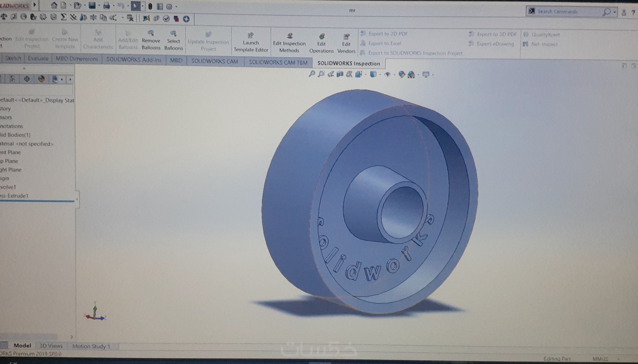638x364 pixels.
Task: Open the SOLIDWORKS CAM TBM tab
Action: [278, 62]
